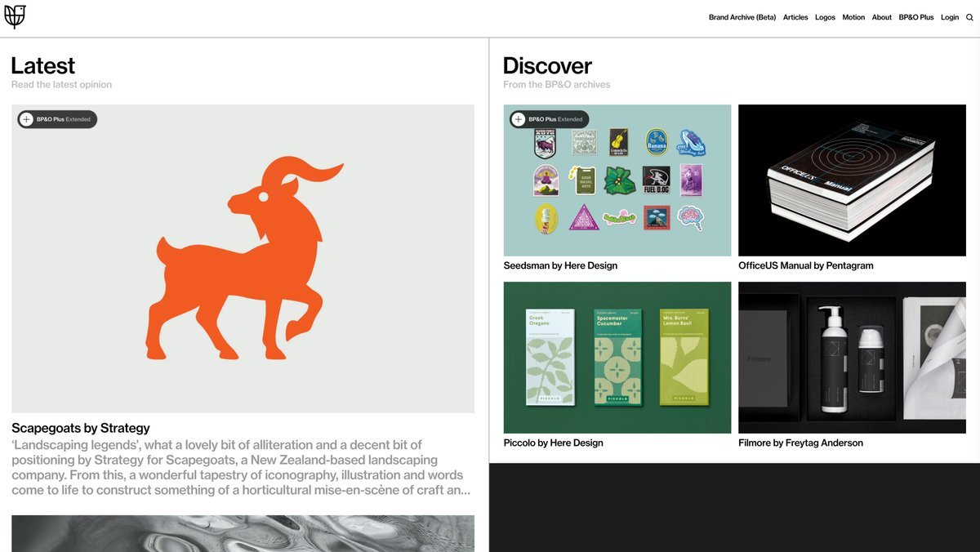The width and height of the screenshot is (980, 552).
Task: Open the About page
Action: (x=882, y=17)
